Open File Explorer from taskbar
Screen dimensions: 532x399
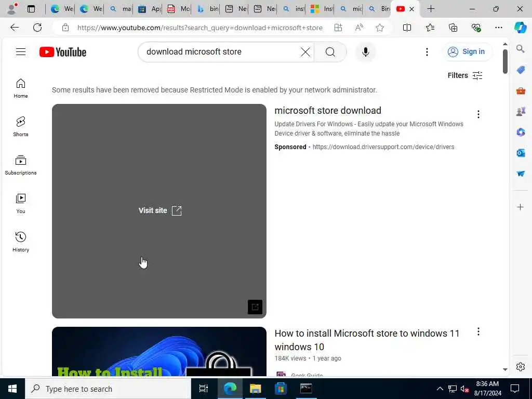(255, 389)
